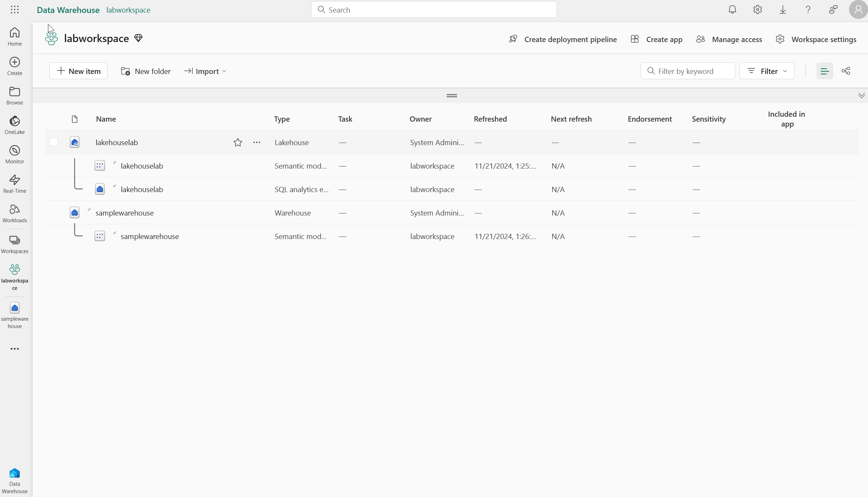Open OneLake catalog

click(15, 125)
